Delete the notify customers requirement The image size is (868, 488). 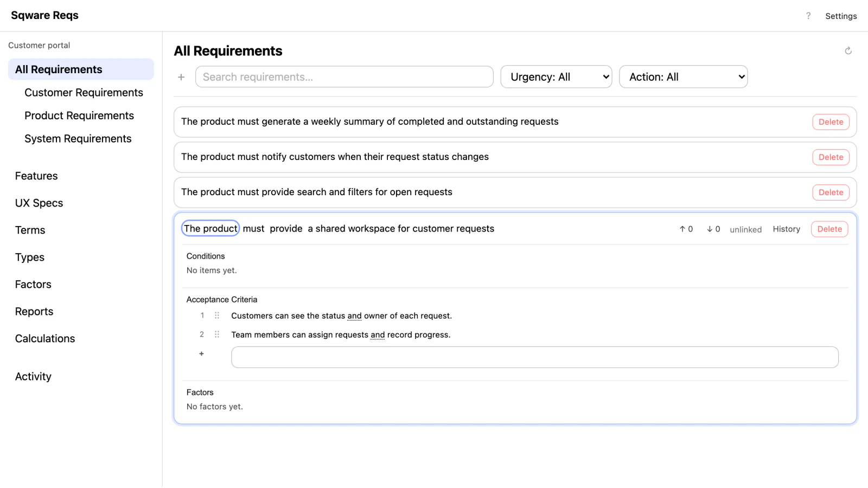point(831,157)
